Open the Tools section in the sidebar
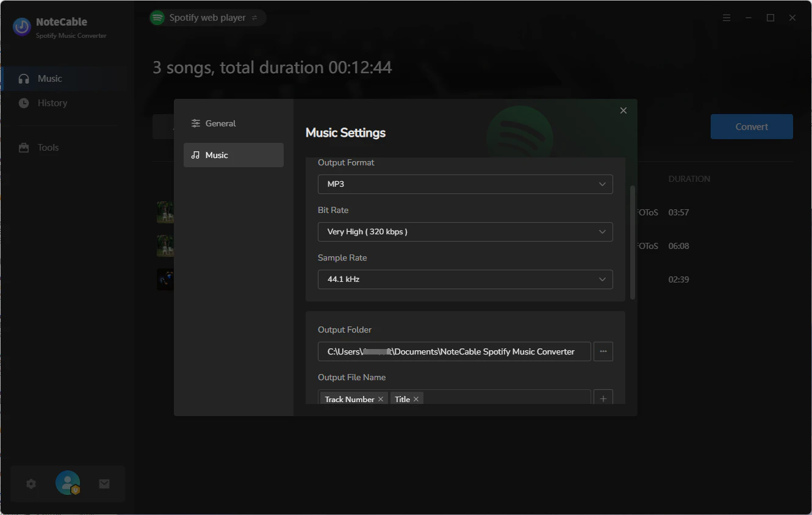The image size is (812, 515). 48,147
